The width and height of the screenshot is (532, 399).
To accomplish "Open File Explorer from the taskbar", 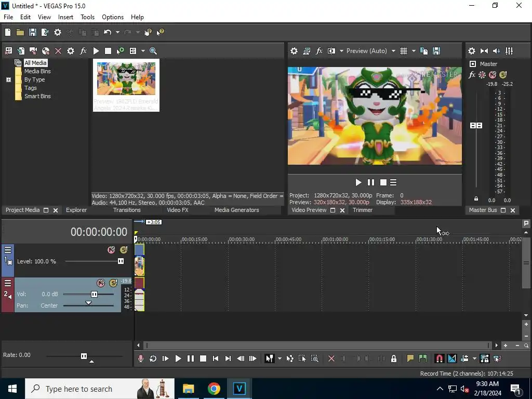I will (188, 389).
